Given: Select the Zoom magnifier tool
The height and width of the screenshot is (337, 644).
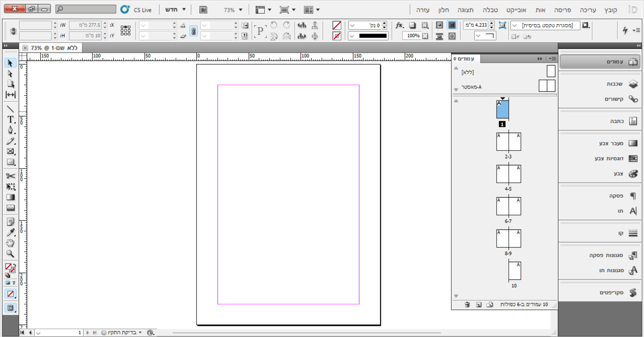Looking at the screenshot, I should (10, 254).
